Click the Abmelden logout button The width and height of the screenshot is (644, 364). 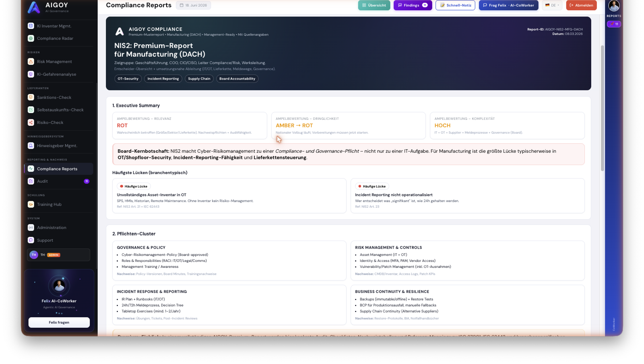coord(581,5)
